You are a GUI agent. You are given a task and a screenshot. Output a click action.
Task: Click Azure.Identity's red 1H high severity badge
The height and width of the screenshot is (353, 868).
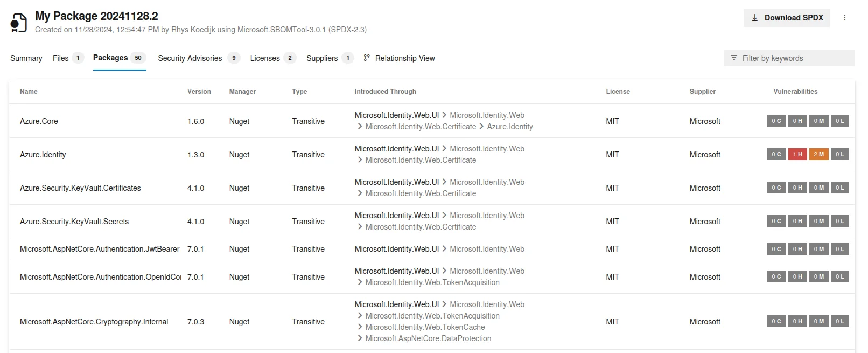(797, 154)
